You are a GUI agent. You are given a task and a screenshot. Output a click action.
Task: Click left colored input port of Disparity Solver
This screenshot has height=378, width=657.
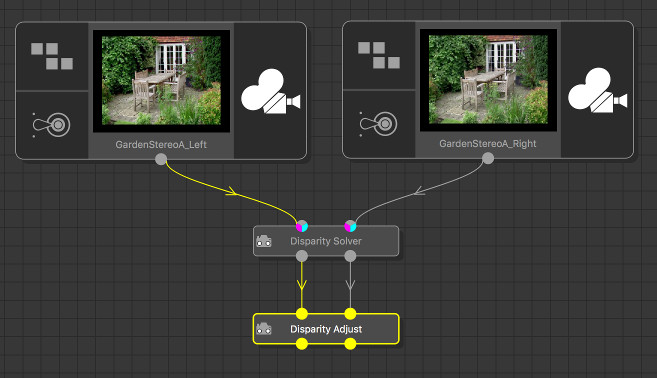coord(302,226)
